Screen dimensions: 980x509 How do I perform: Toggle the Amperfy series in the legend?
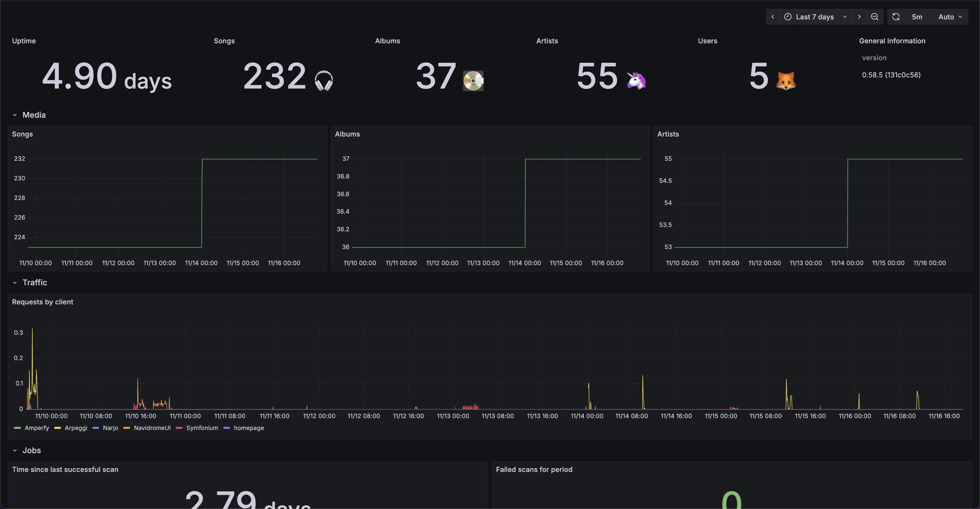tap(36, 428)
